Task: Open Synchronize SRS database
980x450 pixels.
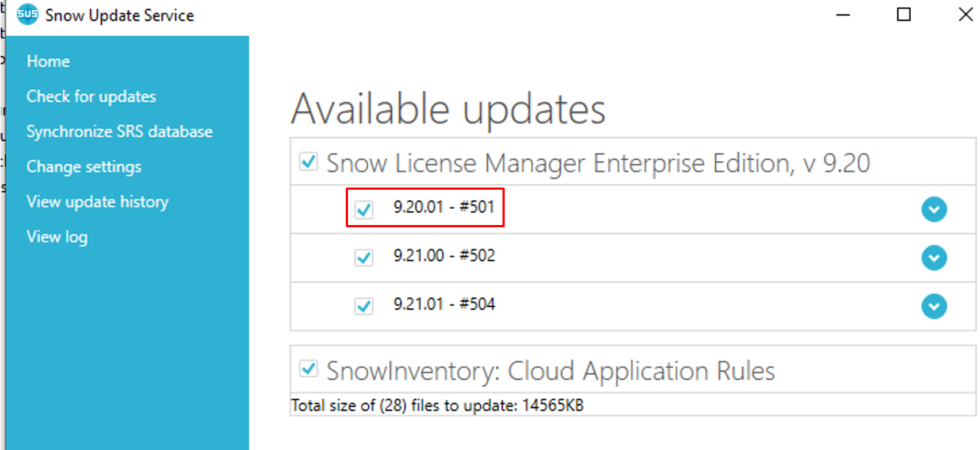Action: 119,132
